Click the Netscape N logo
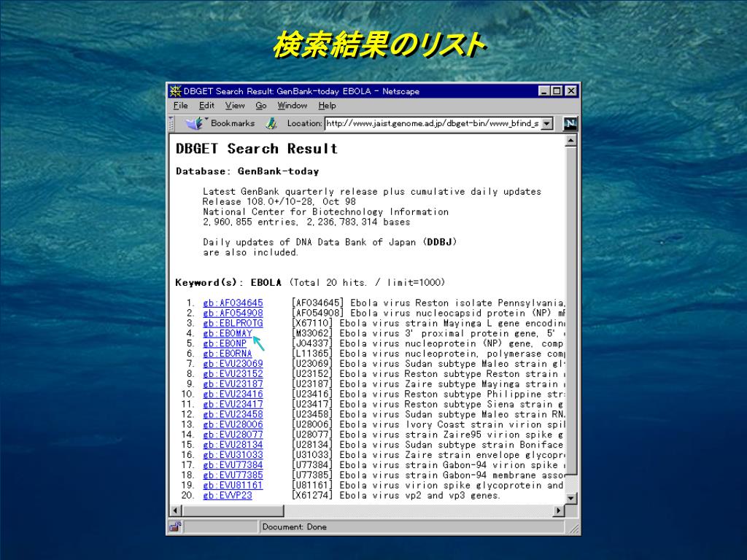Viewport: 747px width, 560px height. [570, 124]
